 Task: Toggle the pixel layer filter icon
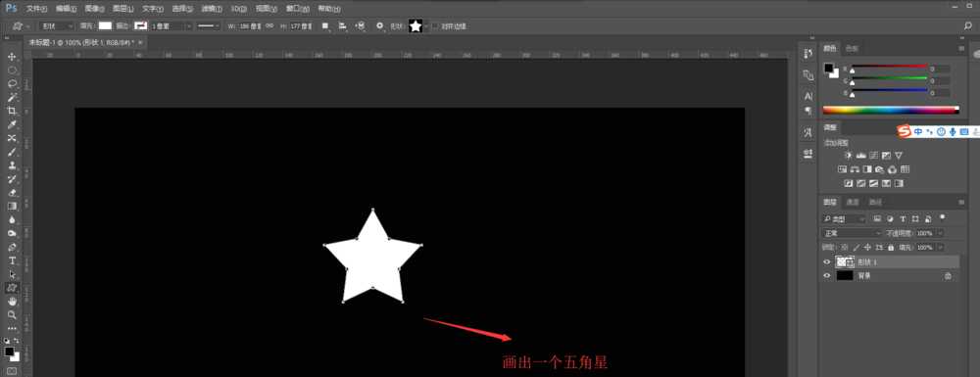[877, 219]
